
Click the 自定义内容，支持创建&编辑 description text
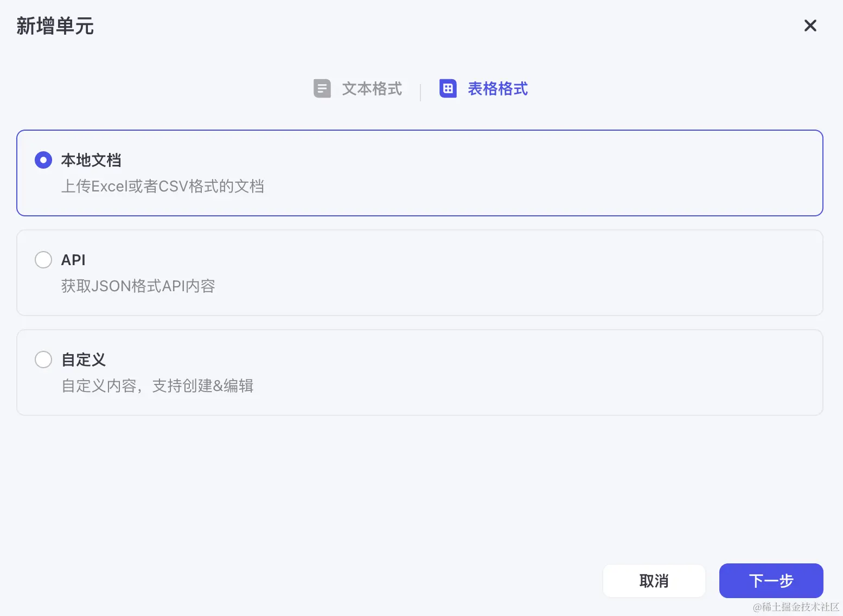point(157,386)
